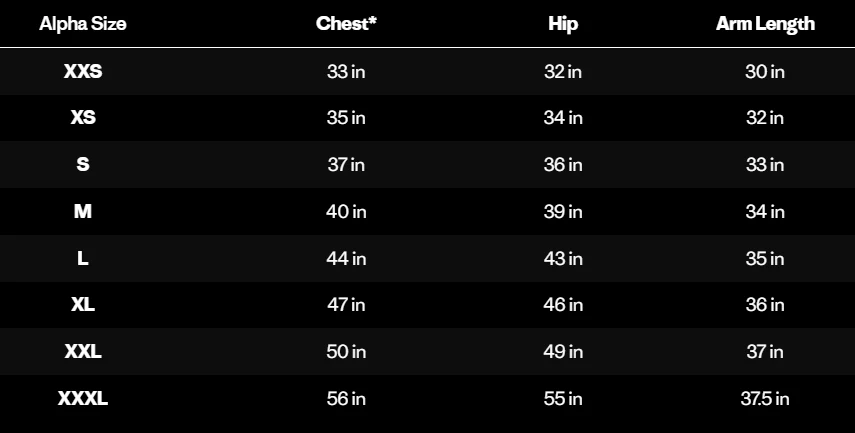Select the XL size row label
The image size is (855, 433).
click(83, 305)
